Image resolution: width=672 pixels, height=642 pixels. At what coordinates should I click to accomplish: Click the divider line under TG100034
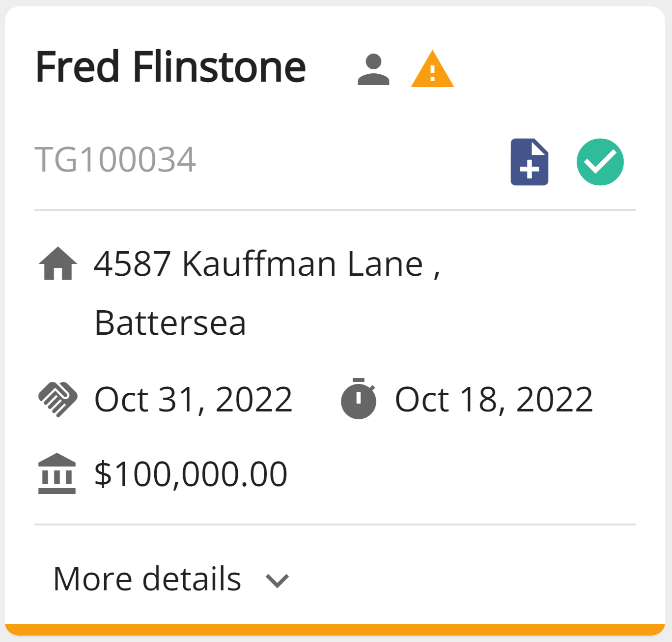(x=335, y=210)
